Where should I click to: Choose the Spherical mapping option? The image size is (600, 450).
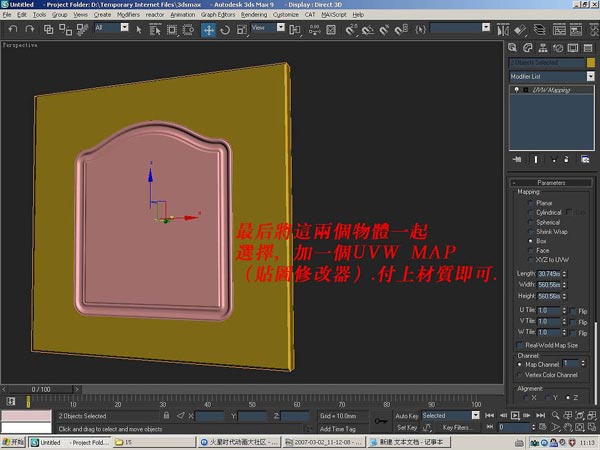(530, 221)
